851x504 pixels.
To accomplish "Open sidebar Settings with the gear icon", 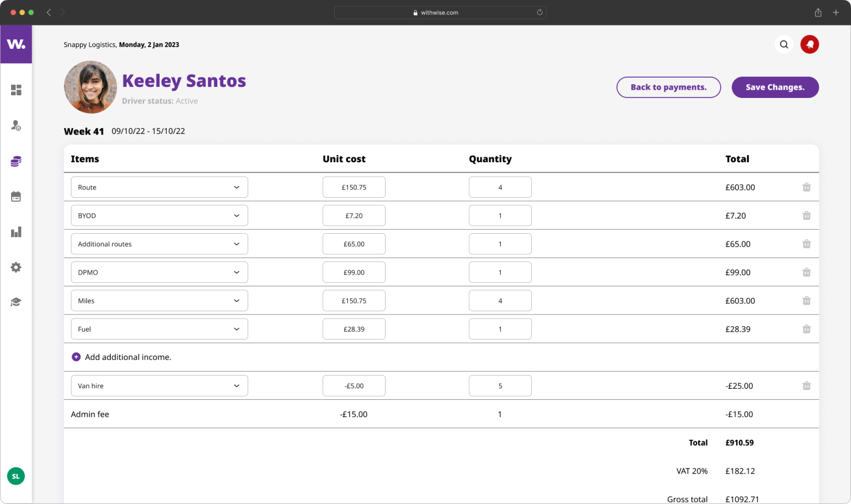I will (x=16, y=267).
